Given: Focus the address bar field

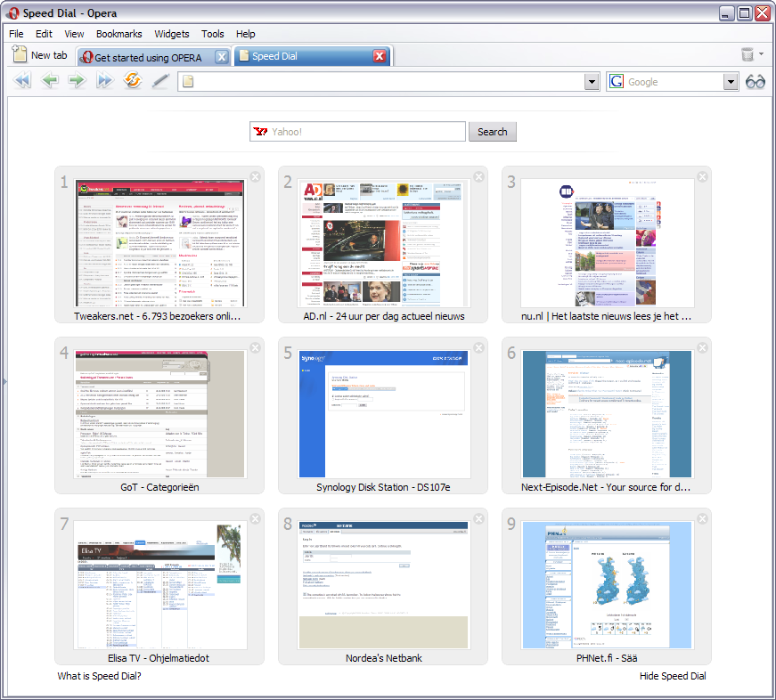Looking at the screenshot, I should click(388, 82).
